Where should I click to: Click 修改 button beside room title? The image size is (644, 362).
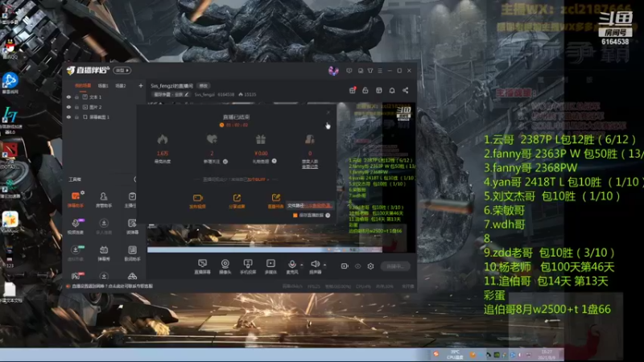click(x=204, y=86)
